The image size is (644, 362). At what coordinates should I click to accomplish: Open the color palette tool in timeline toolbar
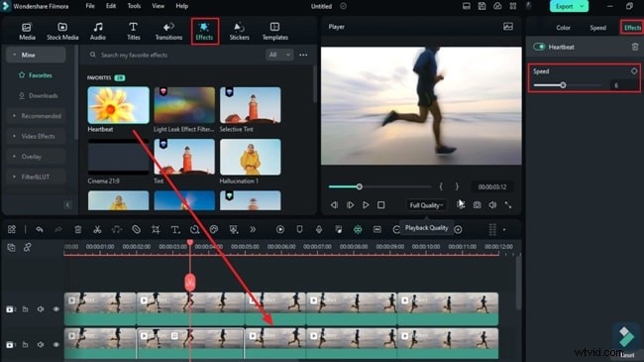point(214,229)
